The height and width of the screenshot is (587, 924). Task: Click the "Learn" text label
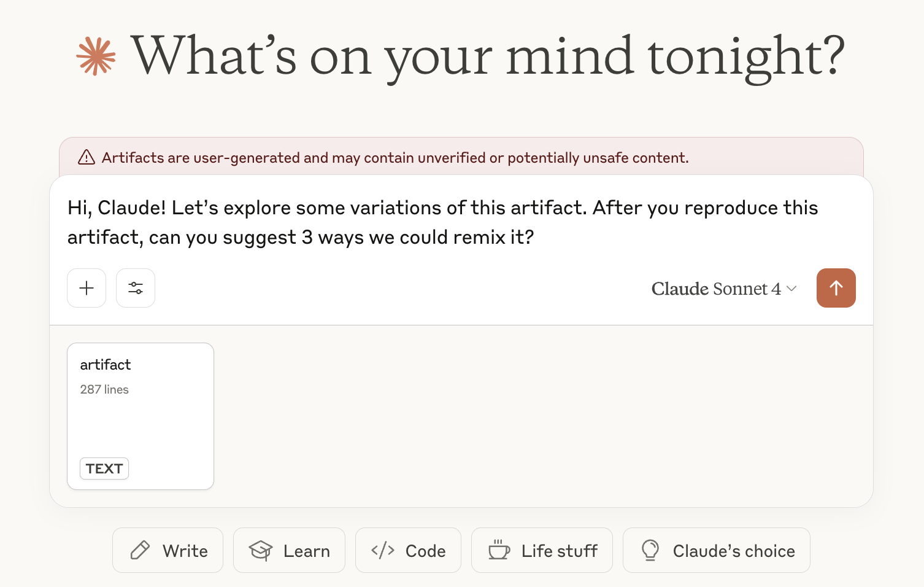coord(307,551)
